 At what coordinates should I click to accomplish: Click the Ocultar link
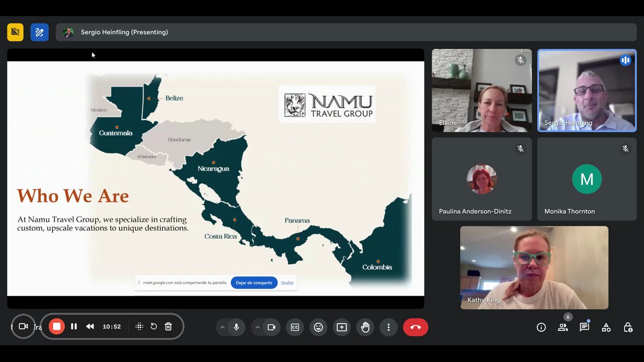coord(287,283)
